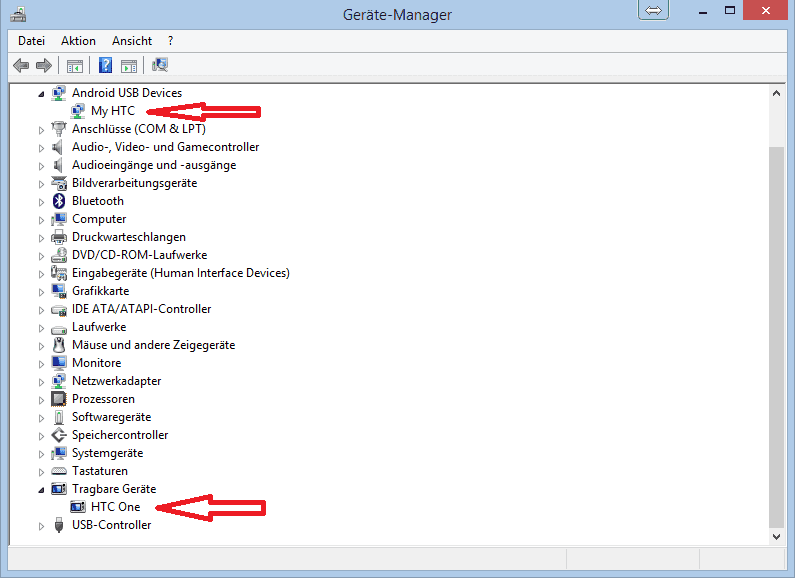Select the Druckwarteschlangen label
The height and width of the screenshot is (578, 795).
coord(129,237)
